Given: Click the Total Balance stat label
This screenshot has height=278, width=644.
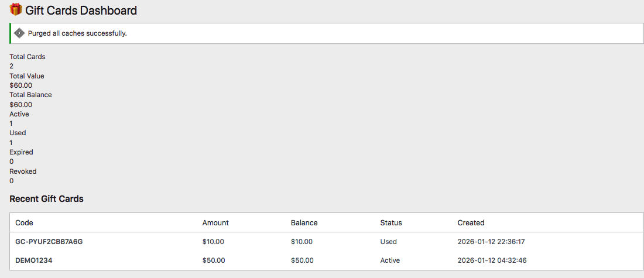Looking at the screenshot, I should click(x=30, y=95).
